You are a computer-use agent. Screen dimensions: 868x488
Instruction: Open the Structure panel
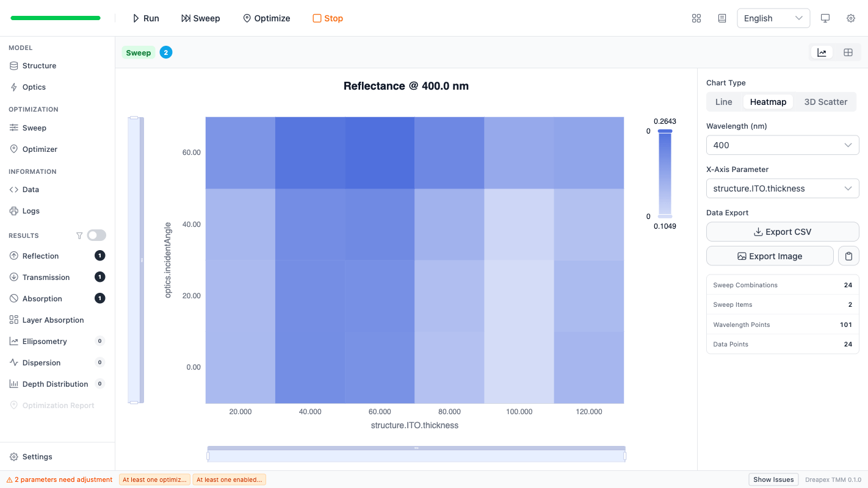point(38,65)
